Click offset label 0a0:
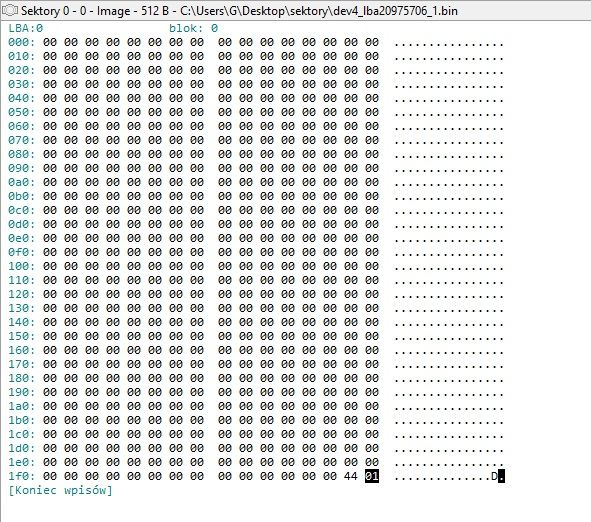The height and width of the screenshot is (522, 591). [21, 182]
